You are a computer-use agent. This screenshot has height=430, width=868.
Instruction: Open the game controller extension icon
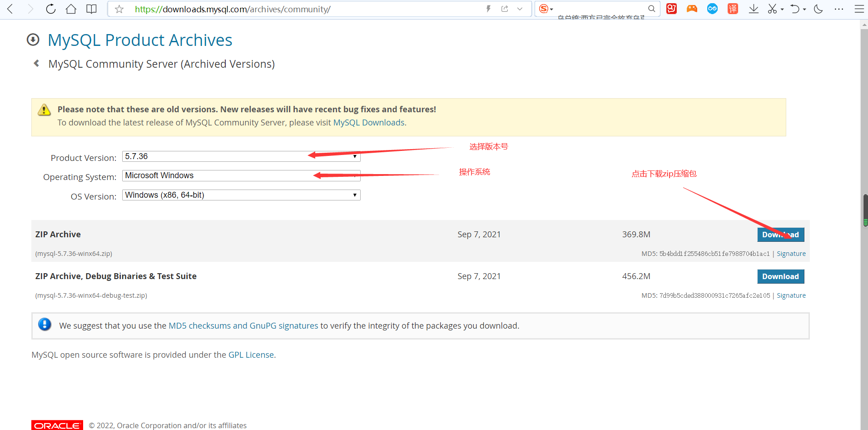point(692,9)
